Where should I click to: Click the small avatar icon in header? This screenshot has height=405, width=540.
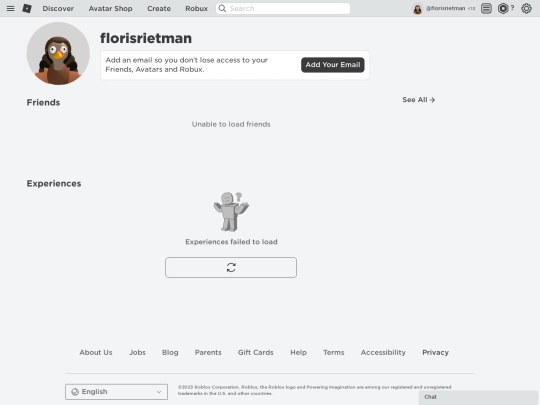pos(417,9)
